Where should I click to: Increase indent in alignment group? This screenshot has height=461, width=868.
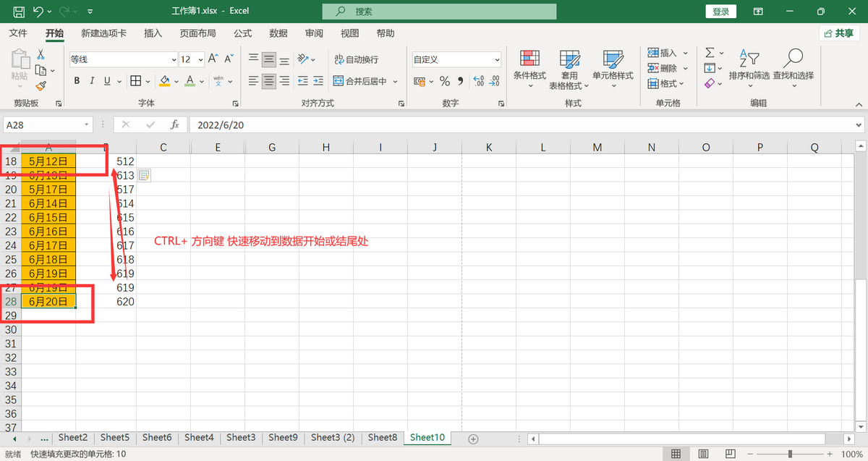tap(319, 81)
